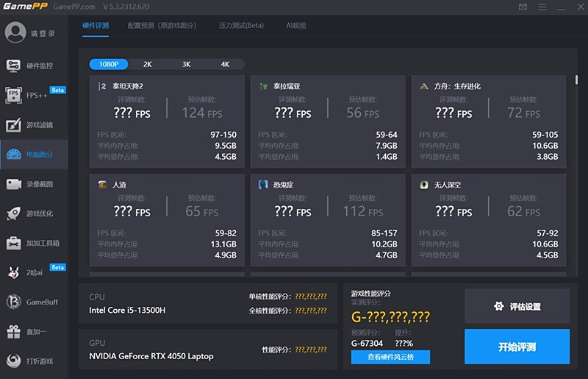Select the 1080P resolution option

pyautogui.click(x=109, y=64)
